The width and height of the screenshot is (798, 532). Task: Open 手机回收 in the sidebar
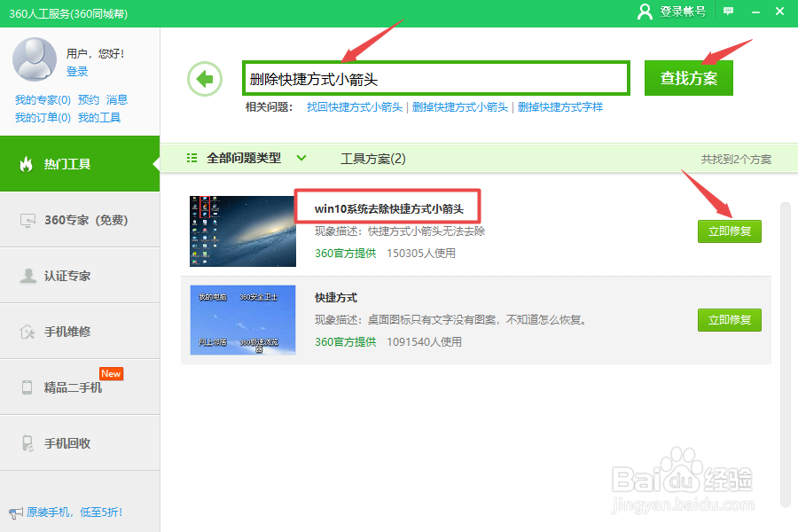click(80, 443)
